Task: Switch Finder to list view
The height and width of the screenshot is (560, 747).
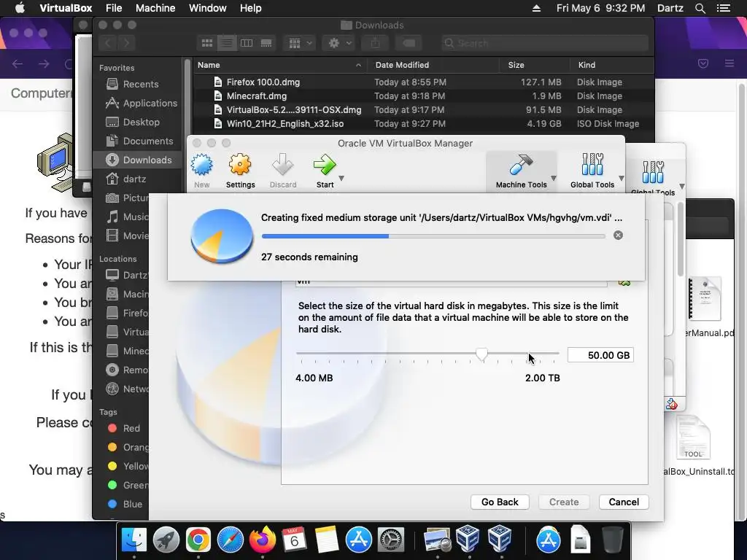Action: (227, 43)
